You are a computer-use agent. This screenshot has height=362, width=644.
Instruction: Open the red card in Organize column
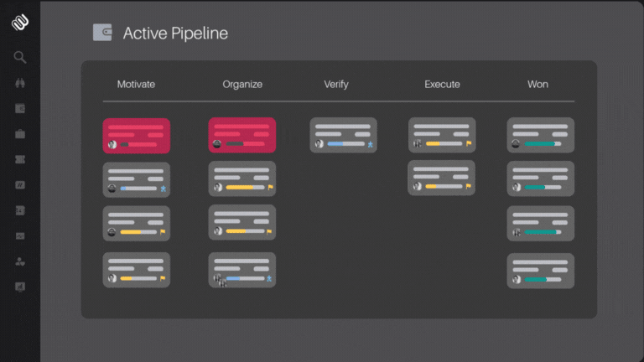coord(242,134)
